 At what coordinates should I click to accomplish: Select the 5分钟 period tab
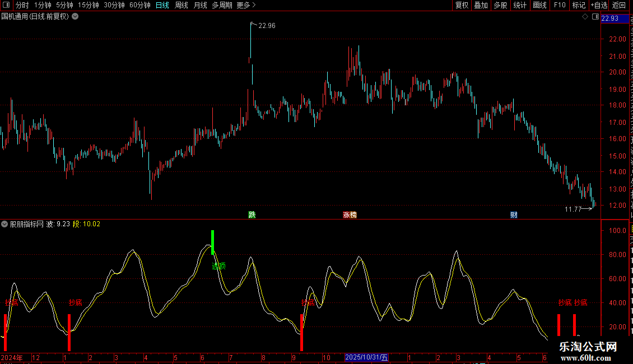point(64,5)
